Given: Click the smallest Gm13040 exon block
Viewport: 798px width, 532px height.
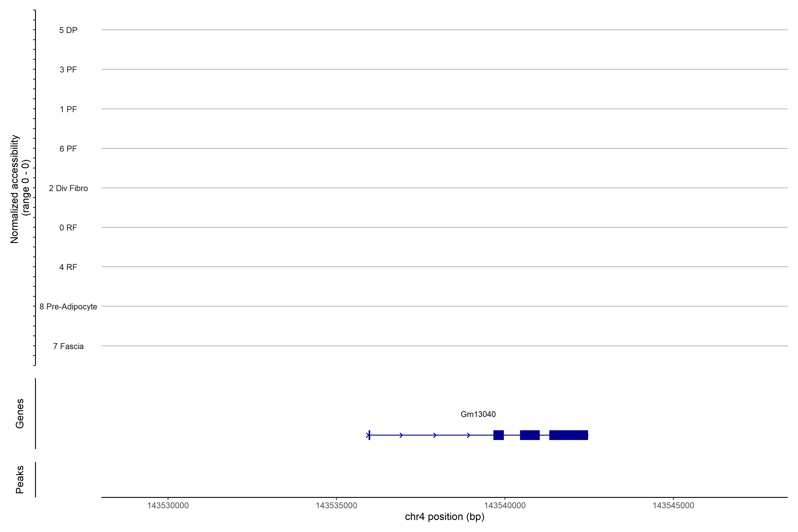Looking at the screenshot, I should tap(498, 435).
